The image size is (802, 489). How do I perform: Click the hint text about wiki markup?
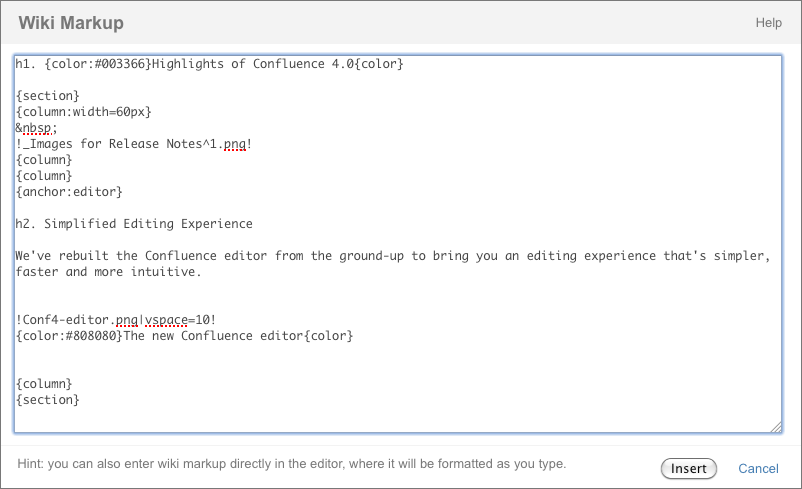[292, 463]
